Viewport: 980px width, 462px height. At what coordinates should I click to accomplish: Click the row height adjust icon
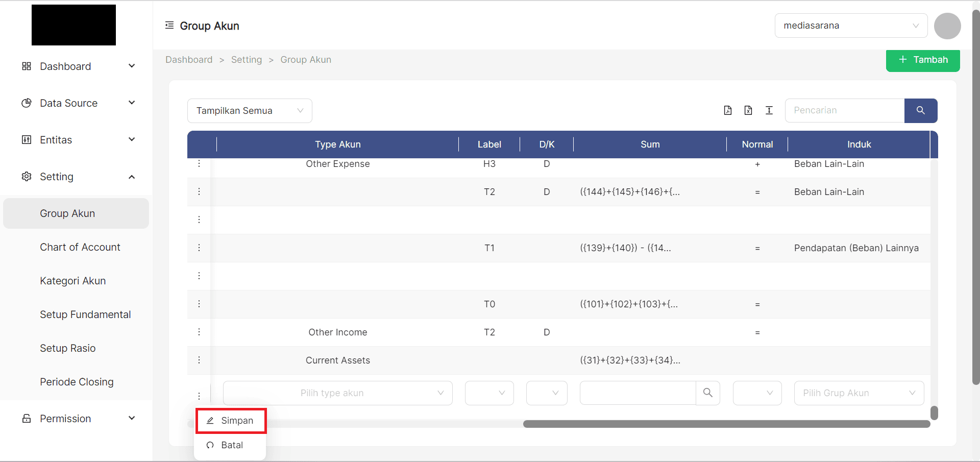(769, 110)
